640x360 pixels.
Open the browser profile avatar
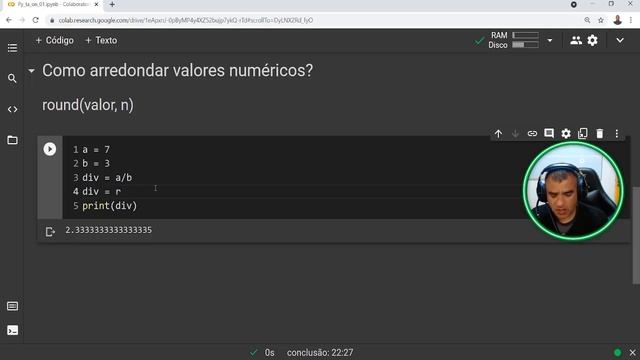coord(618,20)
